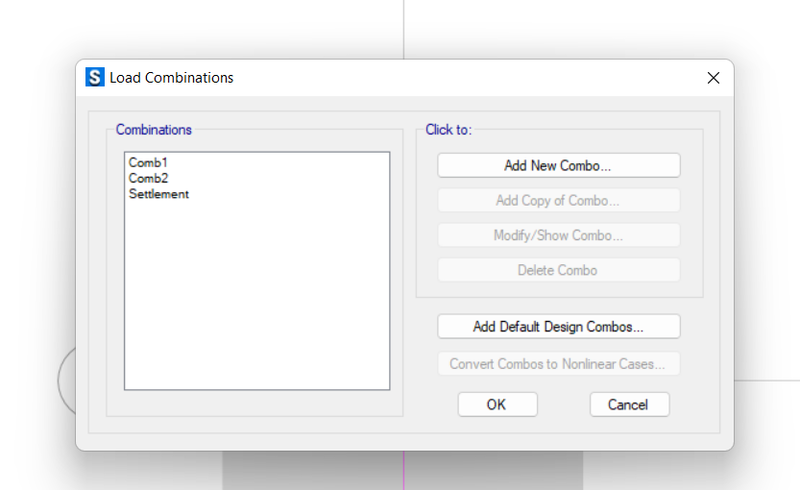Click the empty area of the Combinations list
This screenshot has width=800, height=490.
pyautogui.click(x=256, y=300)
